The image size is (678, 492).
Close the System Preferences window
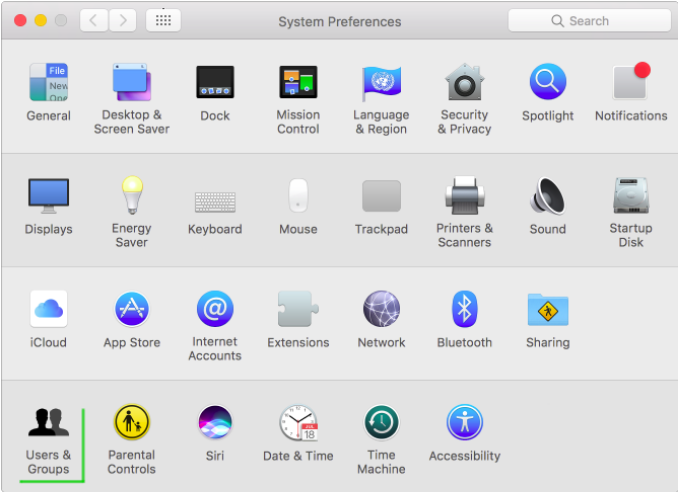[x=20, y=20]
